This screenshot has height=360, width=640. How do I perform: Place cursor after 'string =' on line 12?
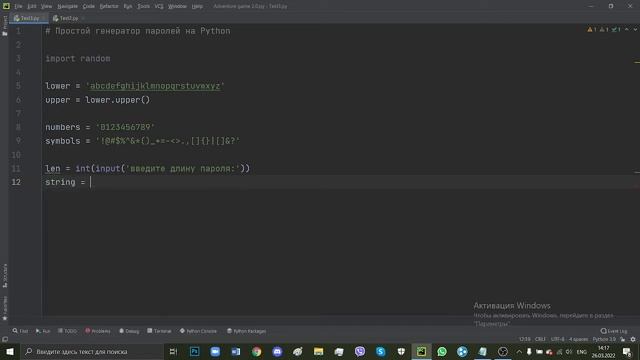point(91,182)
